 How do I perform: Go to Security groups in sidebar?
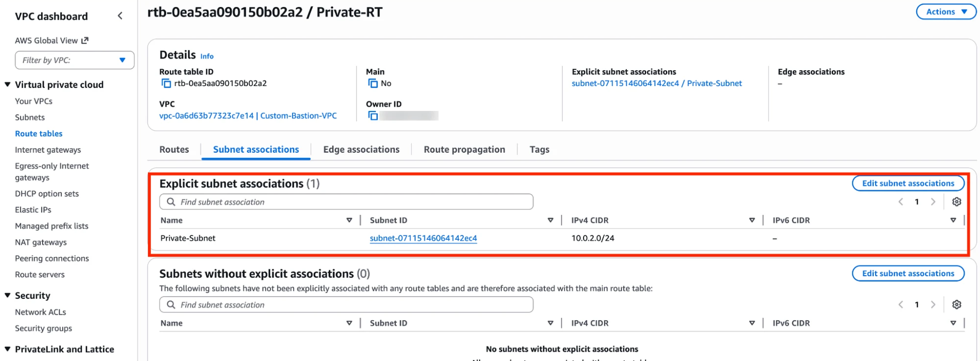click(x=43, y=328)
